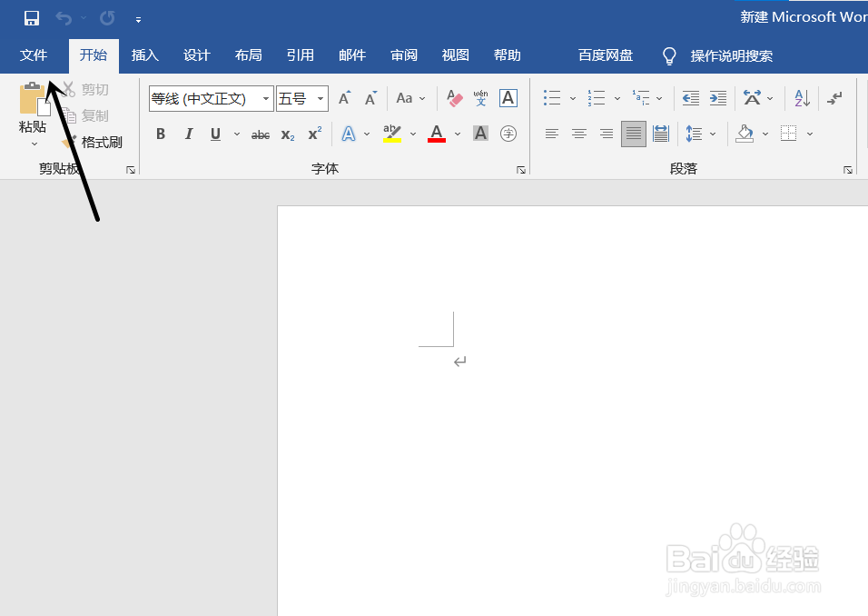Click the Numbering list icon

point(597,98)
